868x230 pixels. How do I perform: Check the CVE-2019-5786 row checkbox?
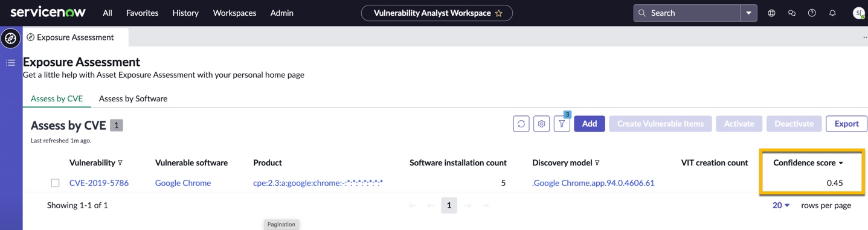(55, 183)
